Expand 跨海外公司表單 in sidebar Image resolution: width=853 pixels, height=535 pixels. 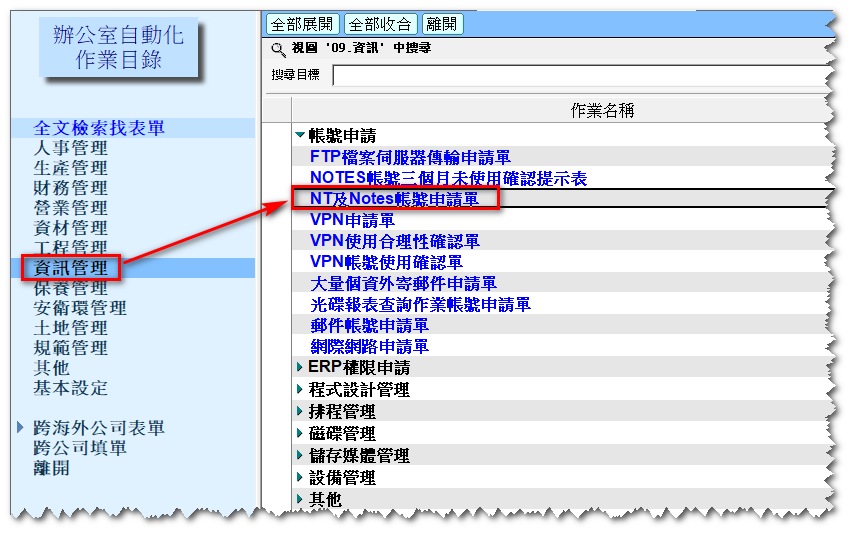22,428
